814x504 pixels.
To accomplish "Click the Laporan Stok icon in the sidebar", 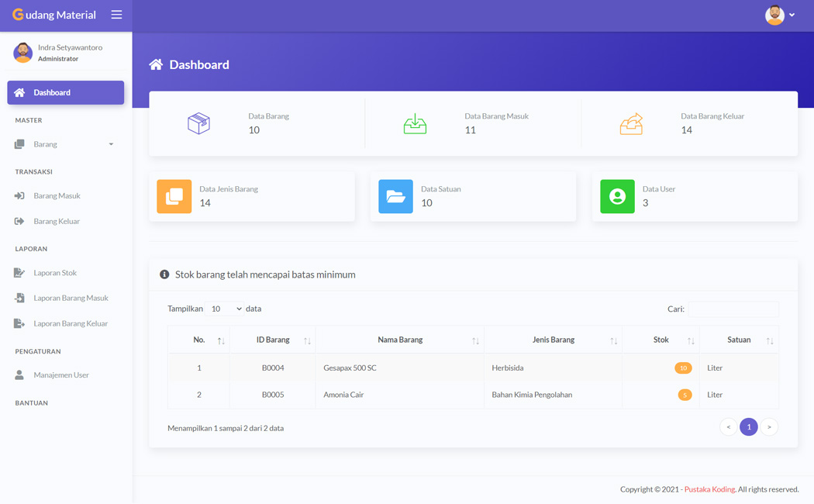I will 18,272.
